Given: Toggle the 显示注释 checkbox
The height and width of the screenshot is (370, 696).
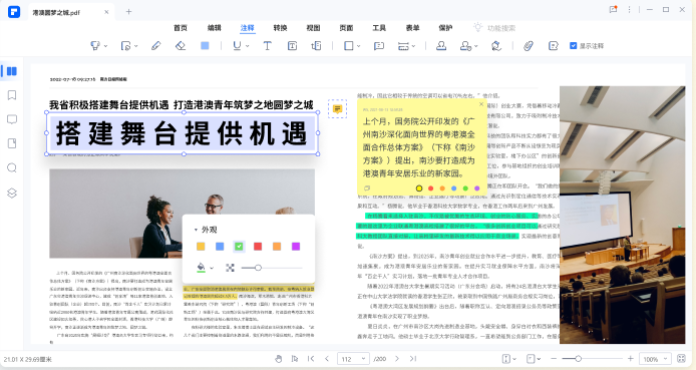Looking at the screenshot, I should click(x=573, y=46).
